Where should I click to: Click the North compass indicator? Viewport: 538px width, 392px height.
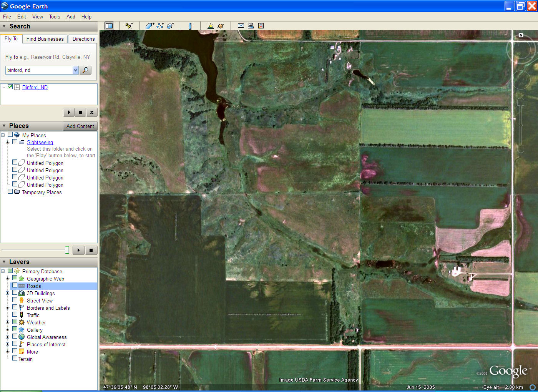coord(521,35)
